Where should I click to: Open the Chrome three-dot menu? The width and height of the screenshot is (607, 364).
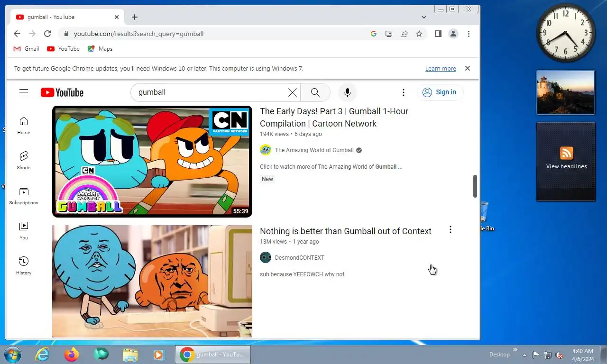469,34
